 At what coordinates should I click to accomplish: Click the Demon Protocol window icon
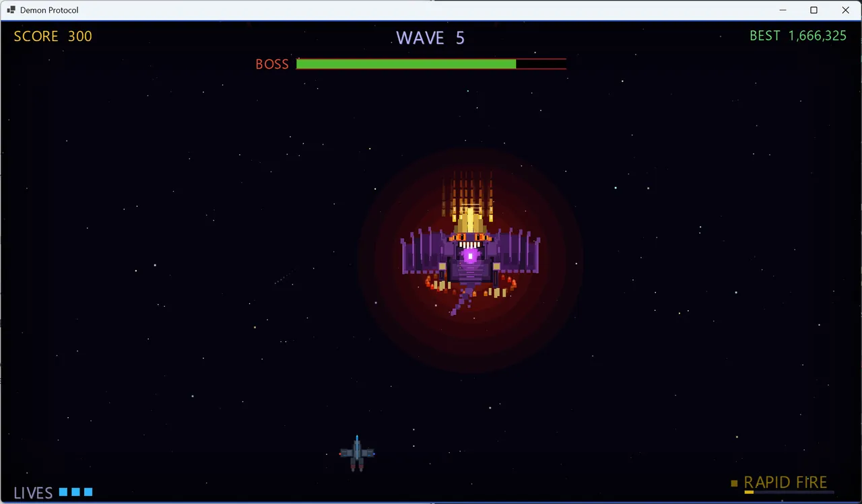pyautogui.click(x=11, y=10)
